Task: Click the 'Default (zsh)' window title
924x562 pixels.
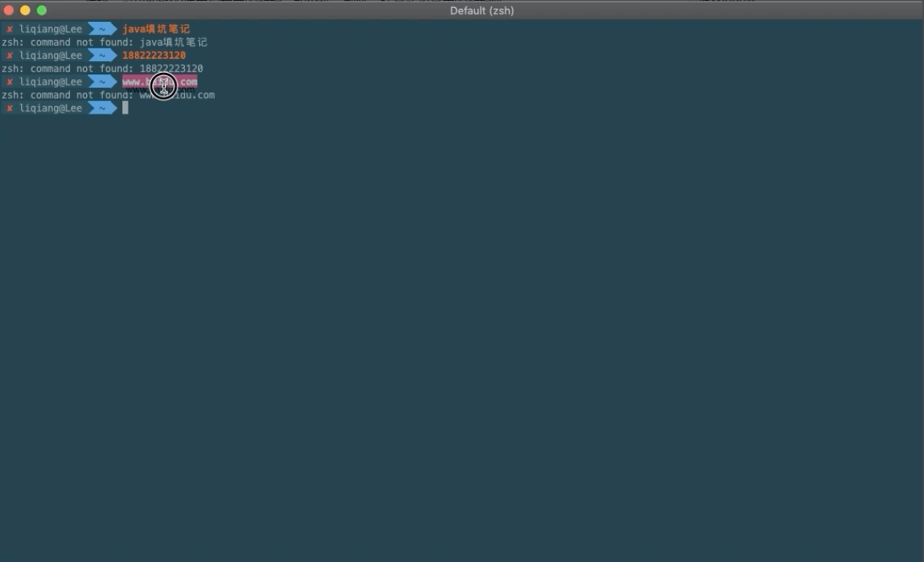Action: click(481, 11)
